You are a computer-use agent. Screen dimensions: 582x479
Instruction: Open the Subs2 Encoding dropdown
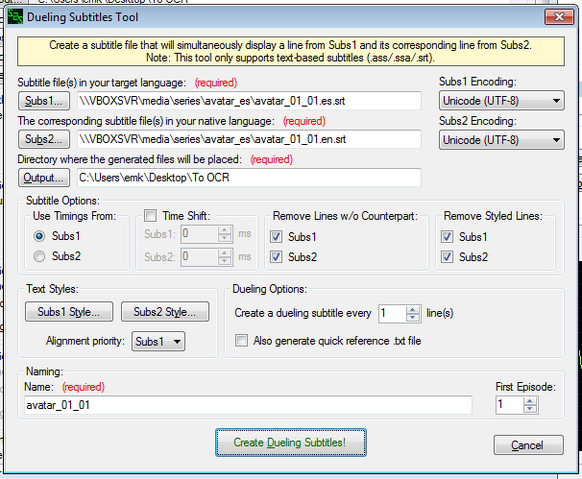point(501,140)
